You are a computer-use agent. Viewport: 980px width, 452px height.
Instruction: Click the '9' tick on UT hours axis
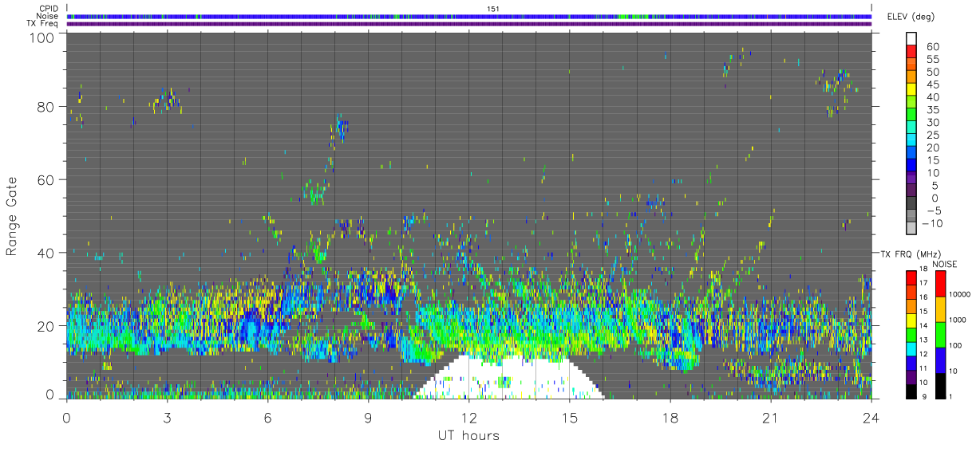[x=369, y=417]
